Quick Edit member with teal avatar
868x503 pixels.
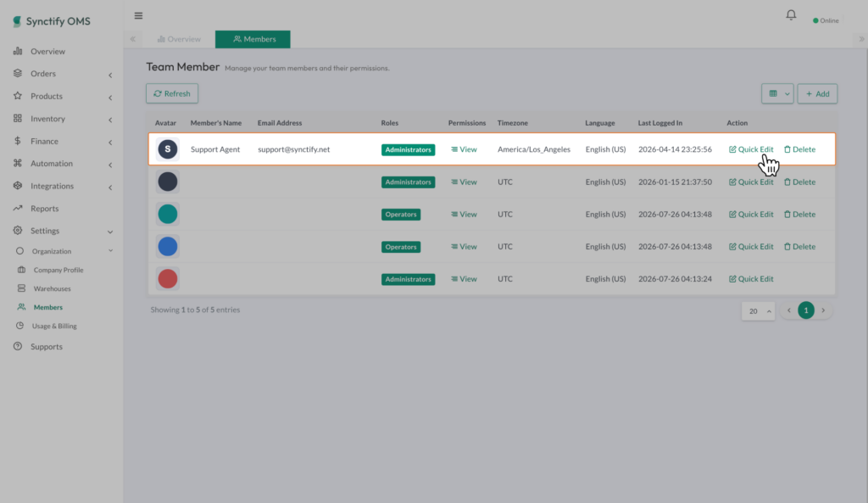(x=751, y=215)
